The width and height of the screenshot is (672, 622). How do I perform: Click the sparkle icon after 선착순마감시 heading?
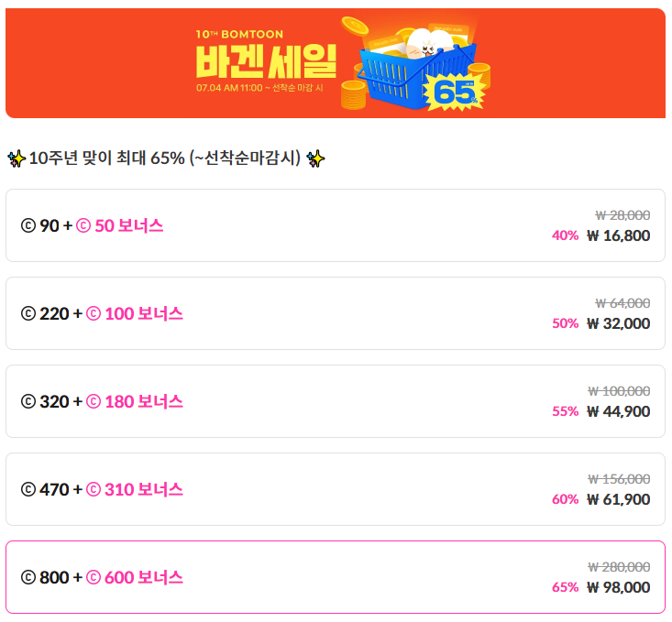(316, 158)
